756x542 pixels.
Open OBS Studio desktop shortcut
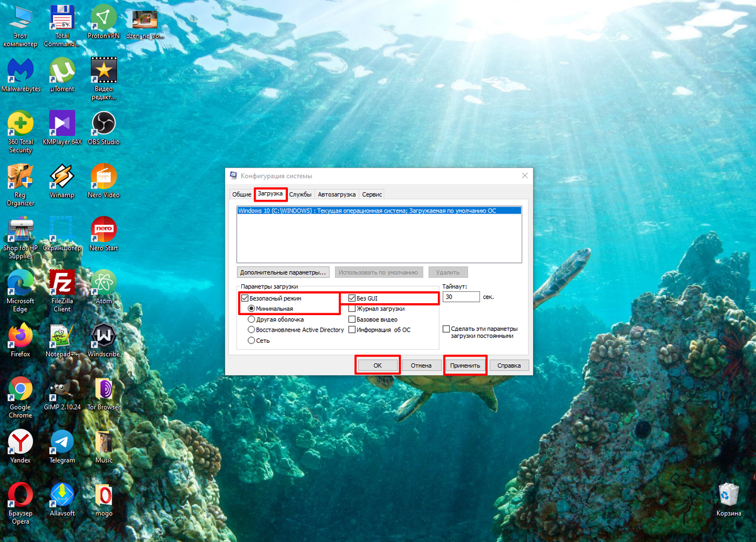[x=103, y=129]
